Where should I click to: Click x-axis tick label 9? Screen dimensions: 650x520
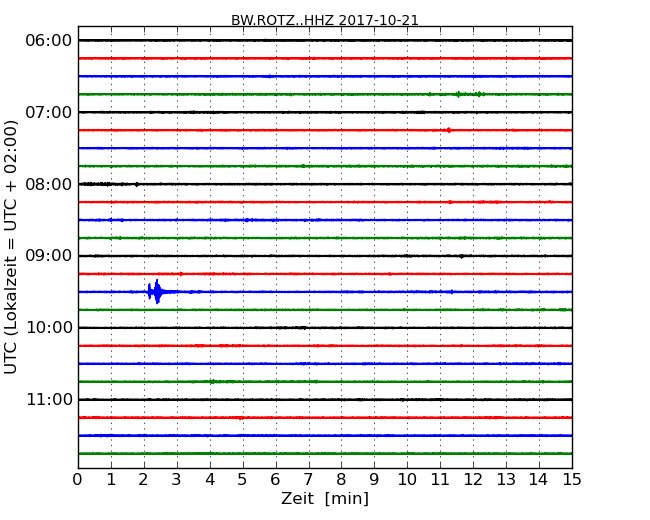374,480
